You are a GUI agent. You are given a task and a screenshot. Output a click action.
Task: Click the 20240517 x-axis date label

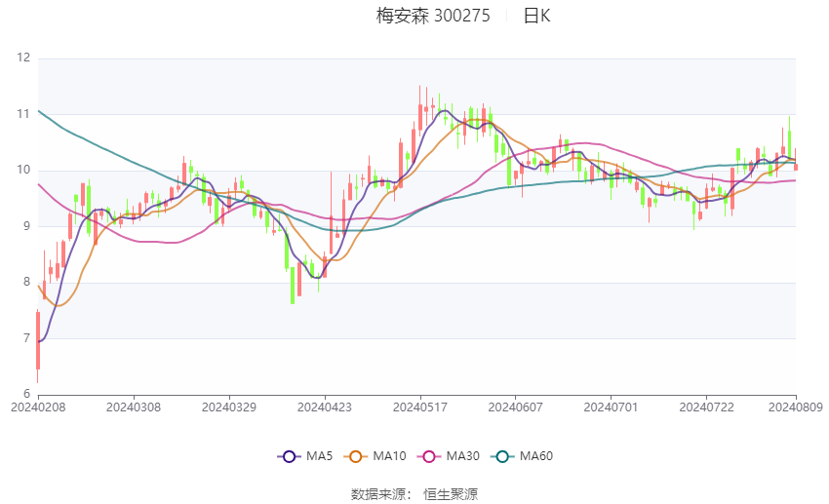[x=420, y=407]
